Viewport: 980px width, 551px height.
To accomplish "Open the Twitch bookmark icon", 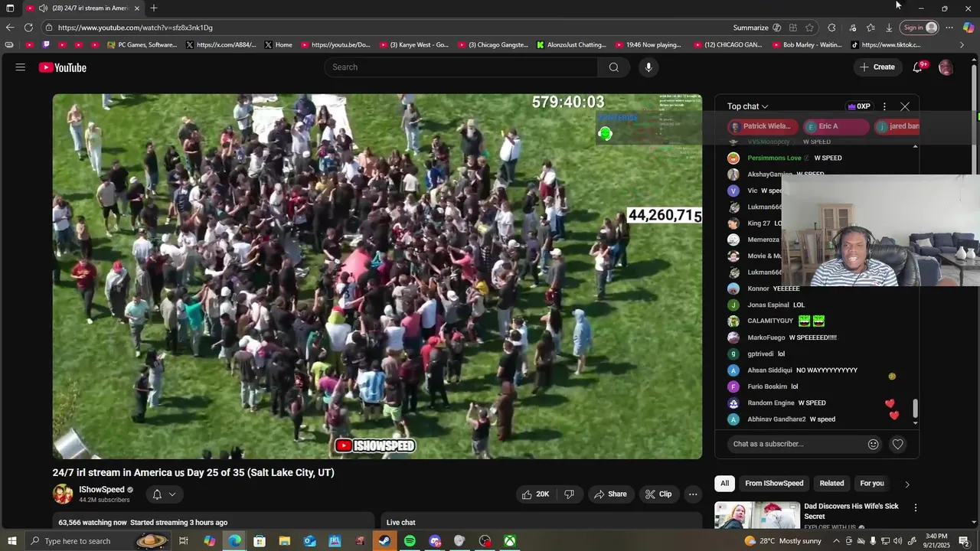I will tap(46, 45).
